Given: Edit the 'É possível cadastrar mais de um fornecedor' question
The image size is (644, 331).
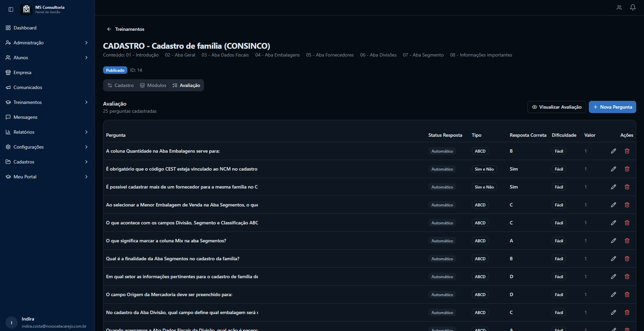Looking at the screenshot, I should click(x=613, y=187).
